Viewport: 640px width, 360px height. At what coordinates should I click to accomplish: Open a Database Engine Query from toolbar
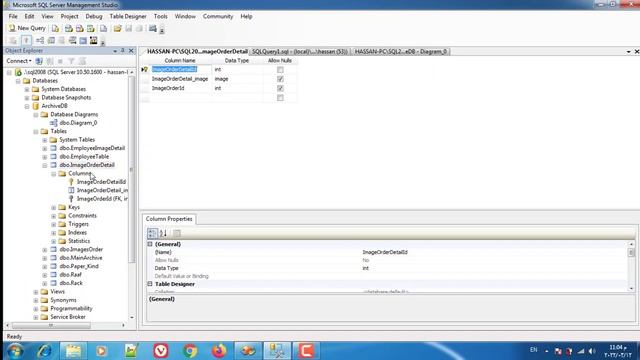(55, 28)
